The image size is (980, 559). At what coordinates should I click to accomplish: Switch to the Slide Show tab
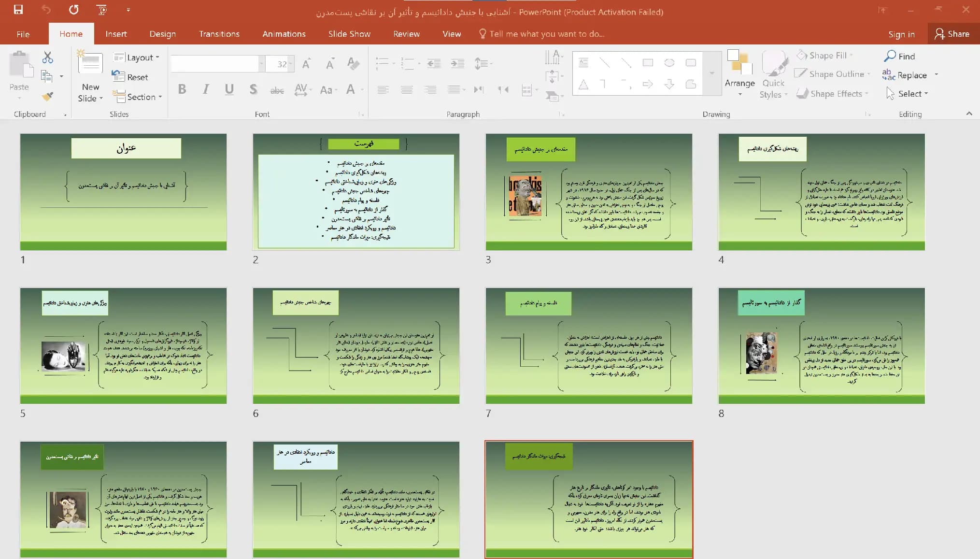point(349,34)
